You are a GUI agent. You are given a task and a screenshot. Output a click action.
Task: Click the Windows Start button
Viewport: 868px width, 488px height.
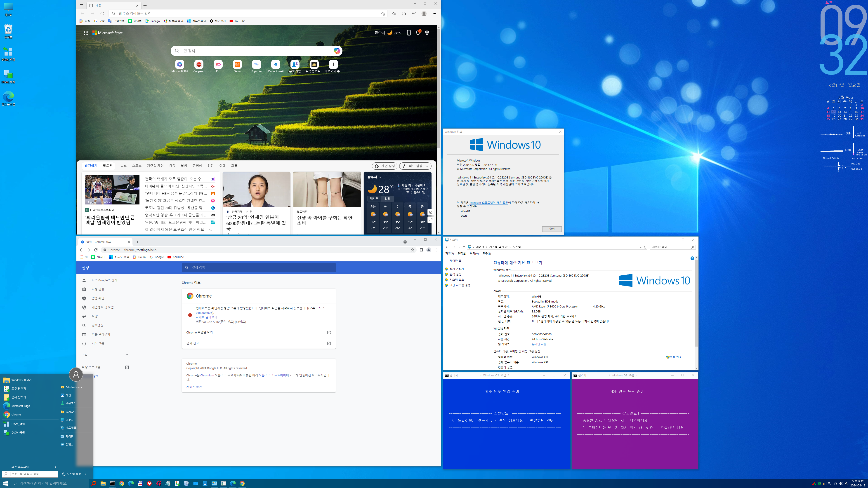tap(5, 483)
